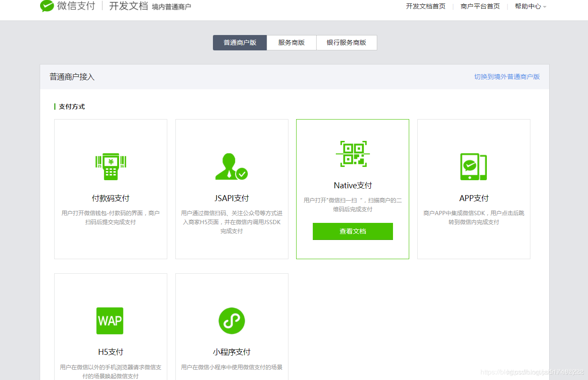The image size is (588, 380).
Task: Open the APP支付 title
Action: click(474, 198)
